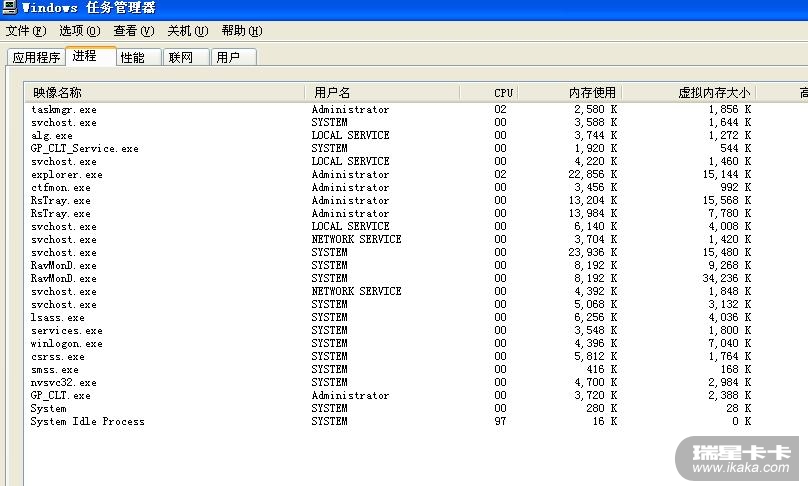Select the System process row

pyautogui.click(x=48, y=408)
